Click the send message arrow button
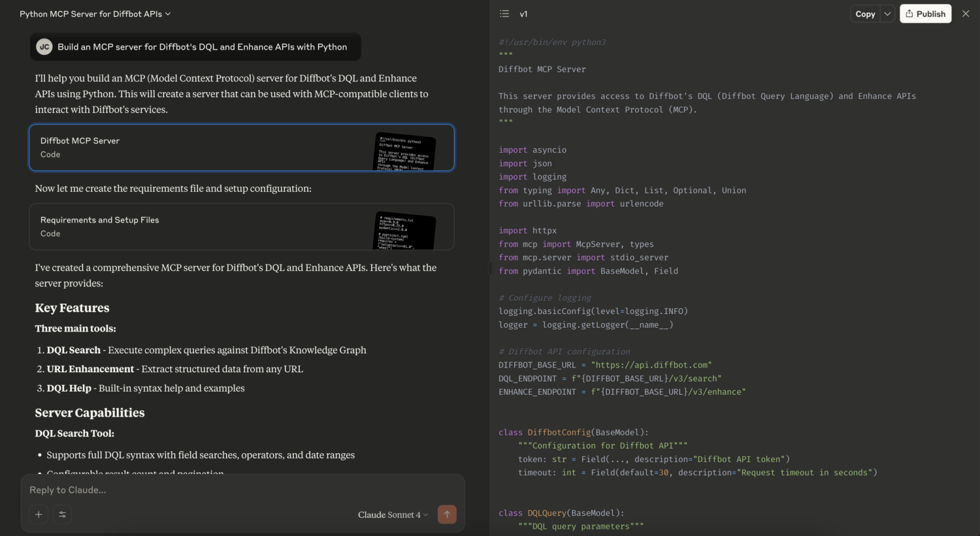This screenshot has width=980, height=536. point(447,514)
